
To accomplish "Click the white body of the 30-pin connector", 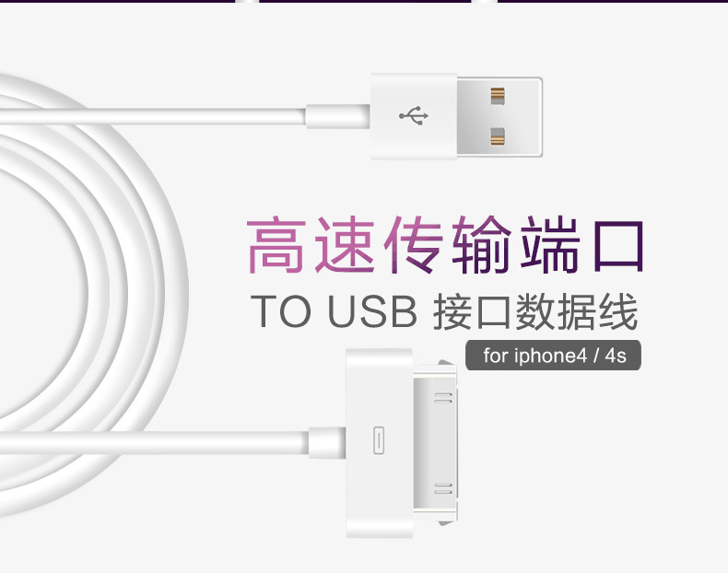I will click(x=380, y=443).
